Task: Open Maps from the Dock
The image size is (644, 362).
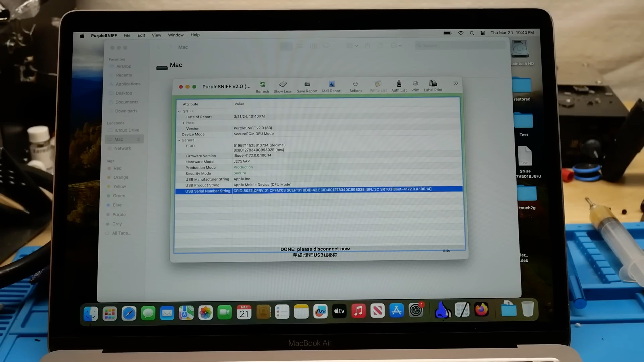Action: click(x=186, y=313)
